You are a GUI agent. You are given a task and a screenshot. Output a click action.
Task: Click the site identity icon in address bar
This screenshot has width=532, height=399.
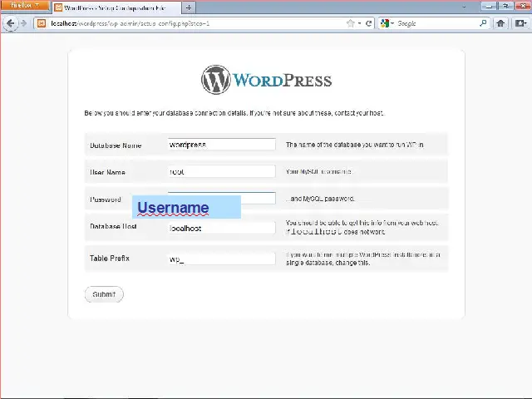point(42,23)
